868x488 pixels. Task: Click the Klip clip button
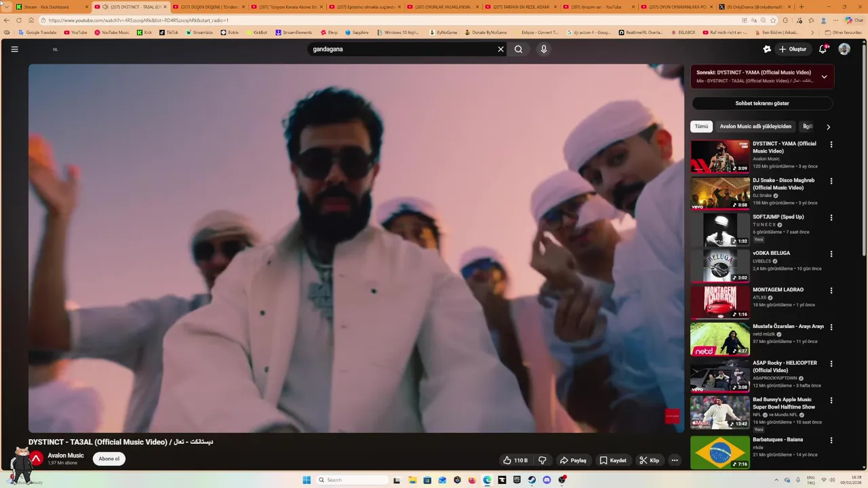pyautogui.click(x=649, y=460)
